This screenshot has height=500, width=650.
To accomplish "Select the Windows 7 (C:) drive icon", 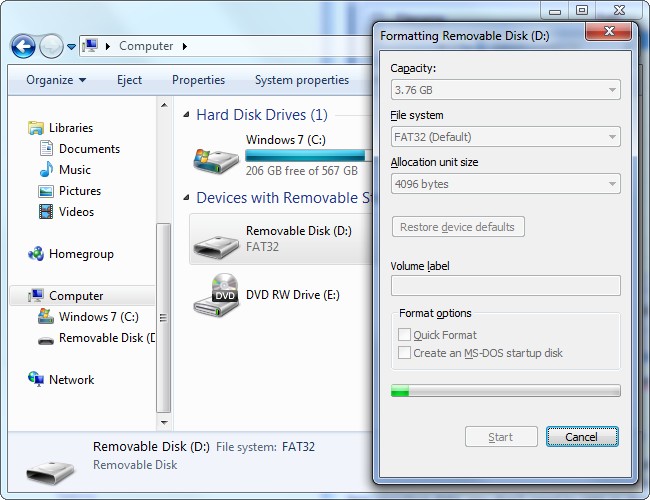I will tap(216, 161).
